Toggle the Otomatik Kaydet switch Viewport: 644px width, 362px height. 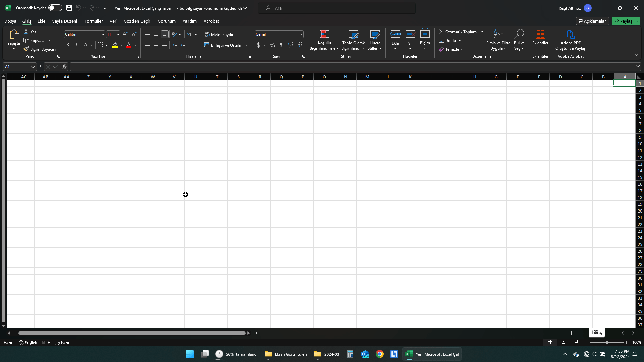55,8
